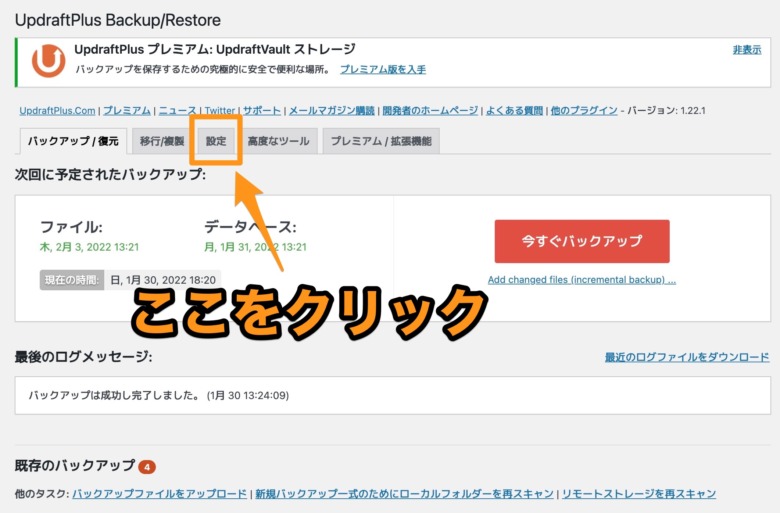Select database backup date 月, 1月 31, 2022 13:21
Image resolution: width=780 pixels, height=513 pixels.
256,247
